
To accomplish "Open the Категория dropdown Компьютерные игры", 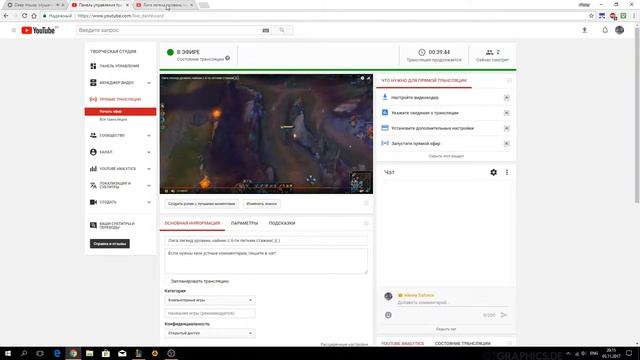I will [x=210, y=300].
